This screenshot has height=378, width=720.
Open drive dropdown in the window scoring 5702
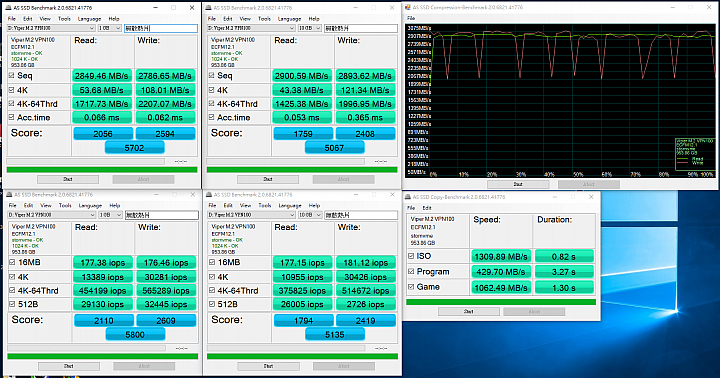click(51, 28)
